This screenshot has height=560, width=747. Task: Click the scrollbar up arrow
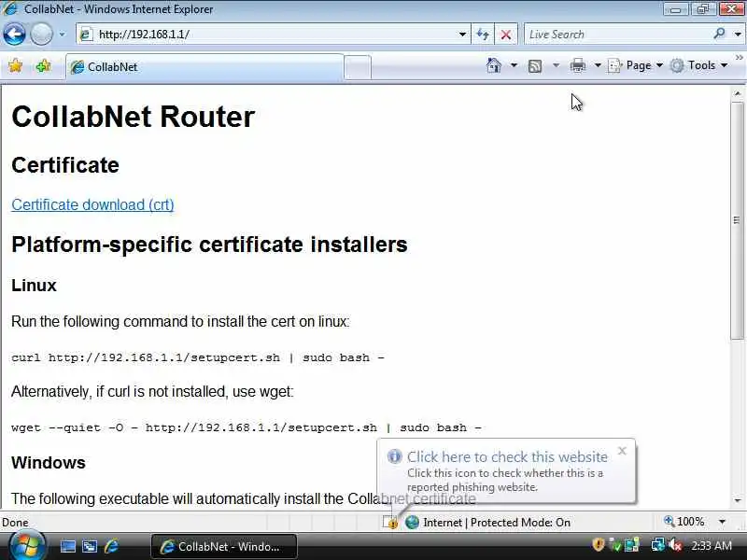(x=738, y=93)
